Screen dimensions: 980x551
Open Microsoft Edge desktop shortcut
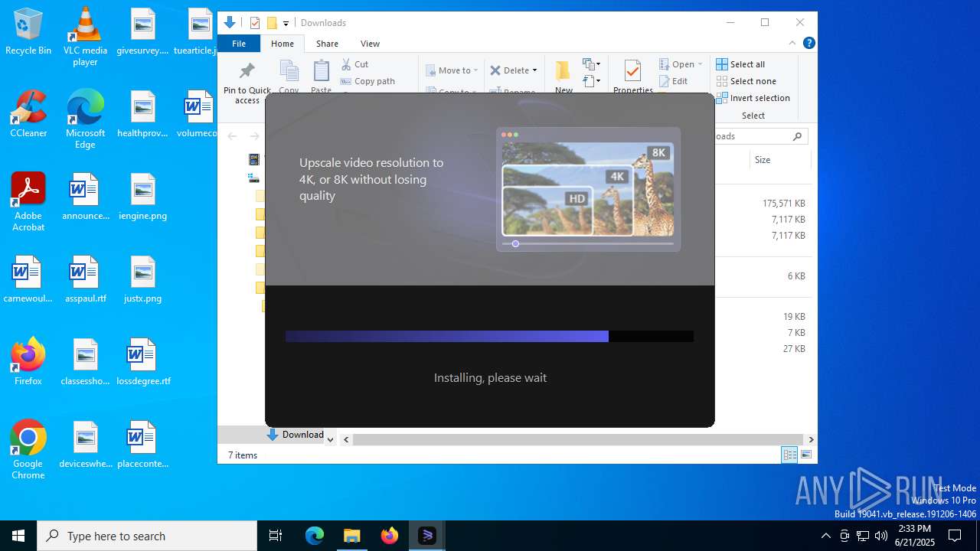pyautogui.click(x=85, y=119)
